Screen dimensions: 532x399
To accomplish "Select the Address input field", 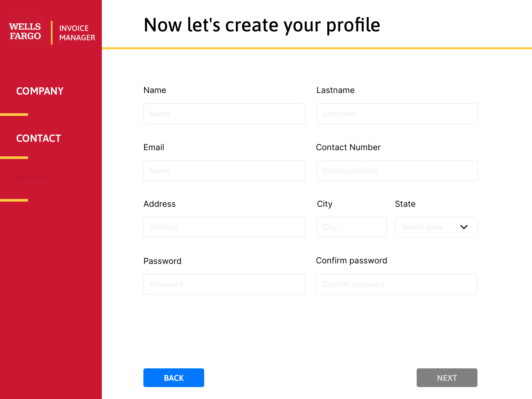I will [224, 227].
